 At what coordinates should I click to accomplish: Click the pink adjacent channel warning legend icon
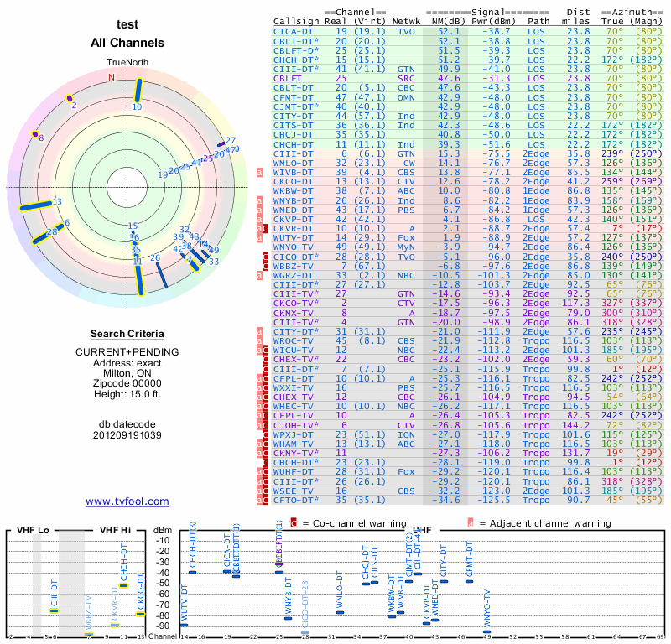tap(471, 523)
